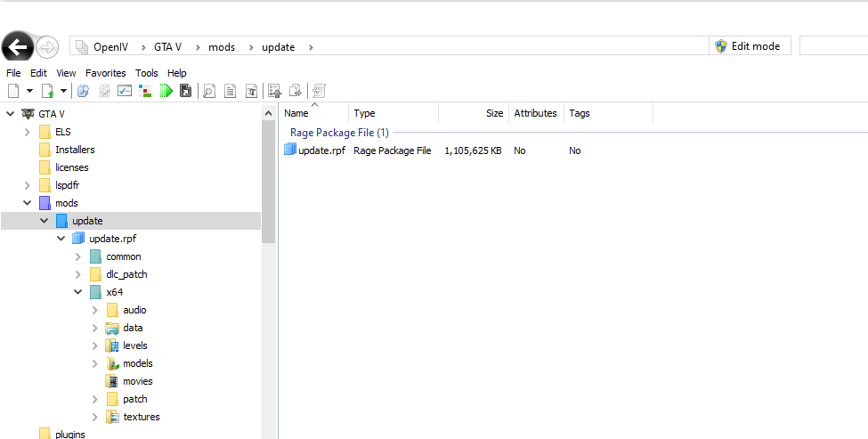The image size is (868, 439).
Task: Click the levels folder building icon
Action: [x=112, y=346]
